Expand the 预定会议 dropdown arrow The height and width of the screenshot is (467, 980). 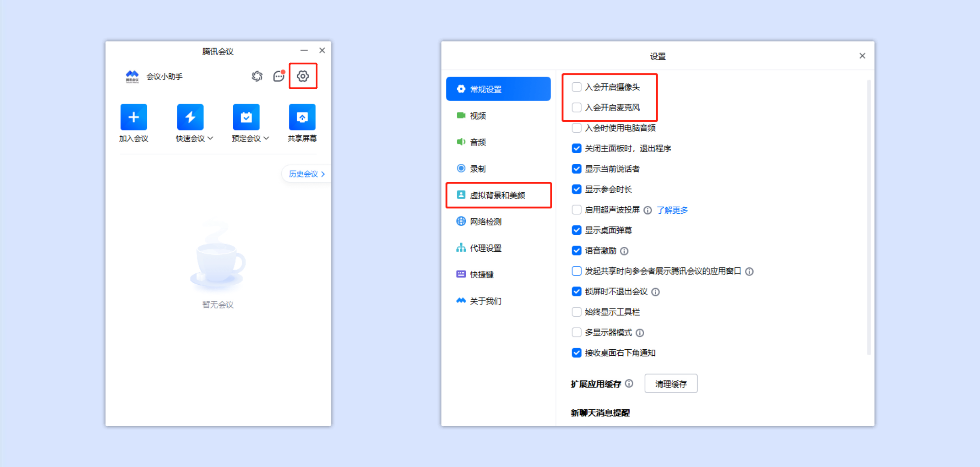pyautogui.click(x=266, y=138)
